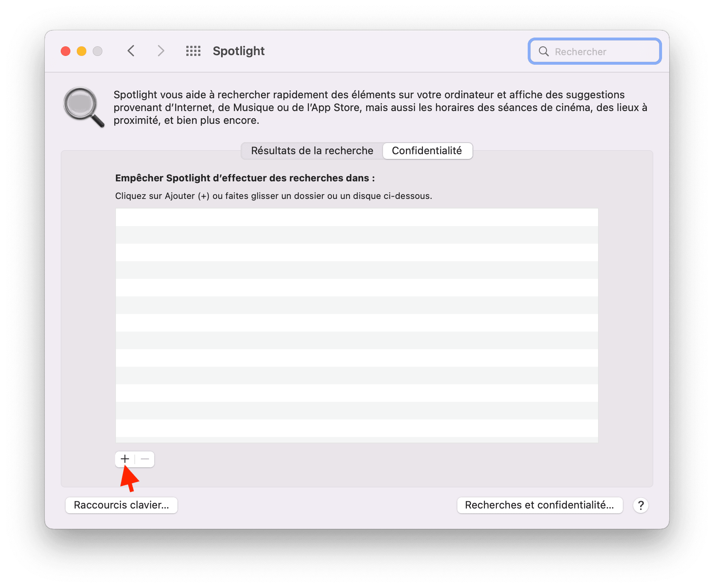714x588 pixels.
Task: Focus the Rechercher search field
Action: (x=595, y=51)
